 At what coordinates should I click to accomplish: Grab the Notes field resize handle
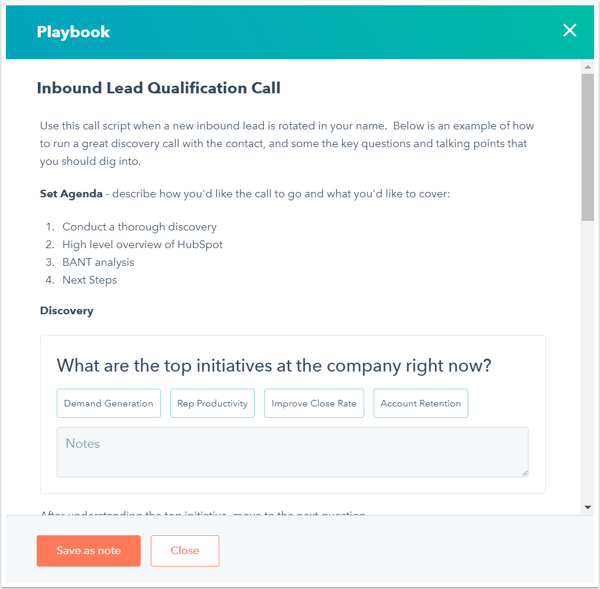(522, 470)
